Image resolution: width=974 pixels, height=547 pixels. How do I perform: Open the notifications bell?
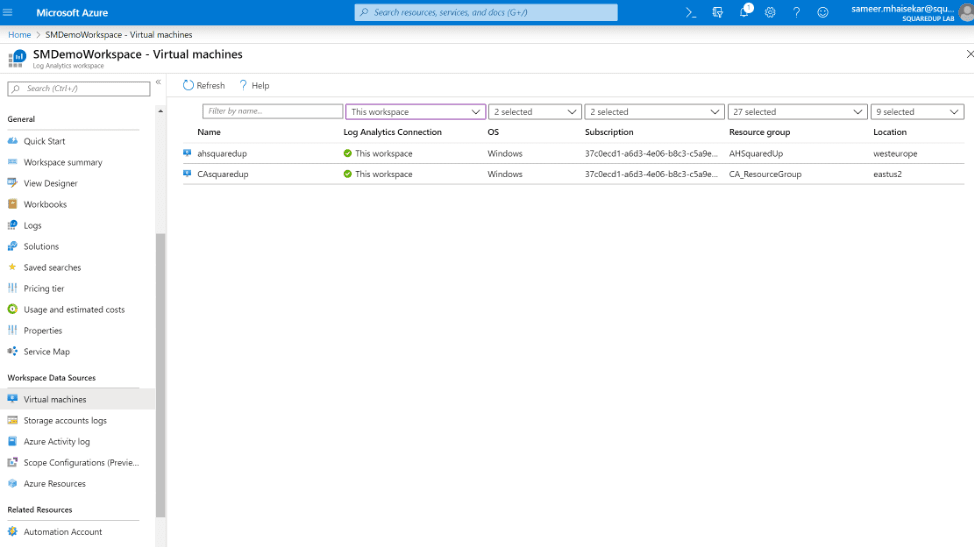point(744,12)
